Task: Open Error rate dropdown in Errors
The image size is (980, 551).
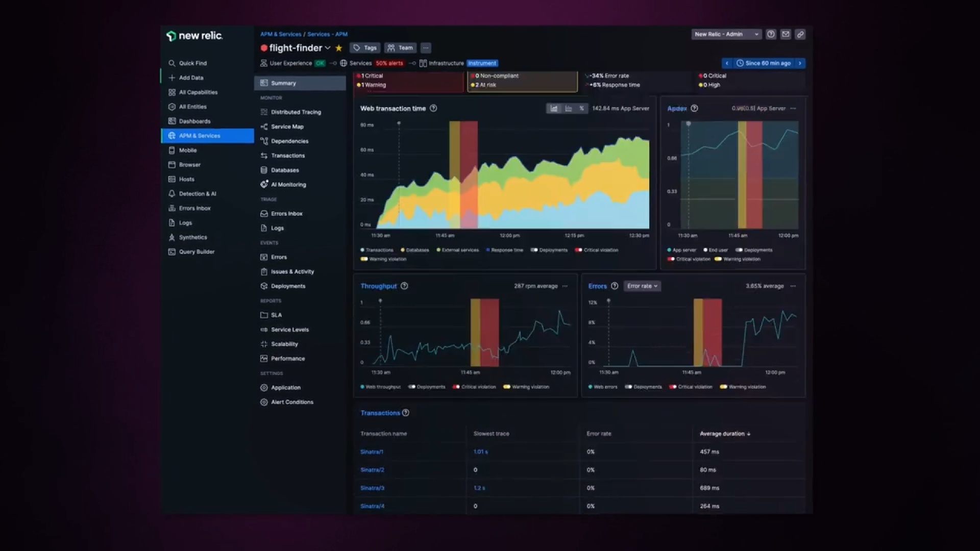Action: (642, 286)
